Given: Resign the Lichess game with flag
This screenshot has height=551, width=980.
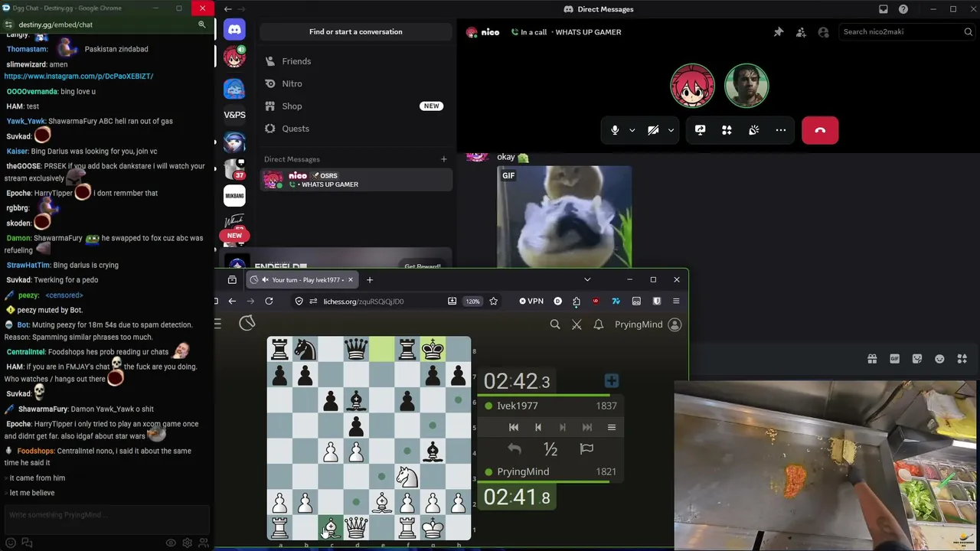Looking at the screenshot, I should click(x=586, y=449).
